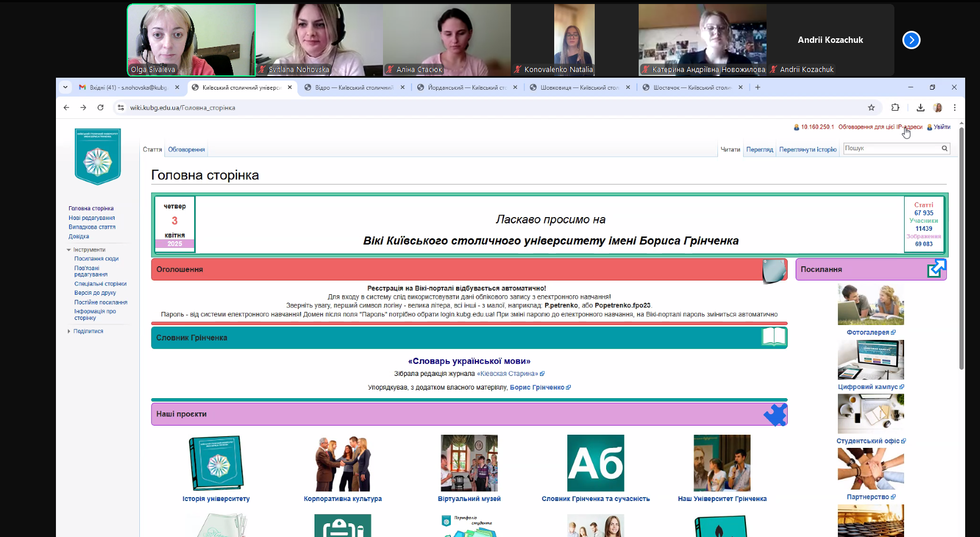Click the sticky note icon in Оголошення
980x537 pixels.
(775, 270)
